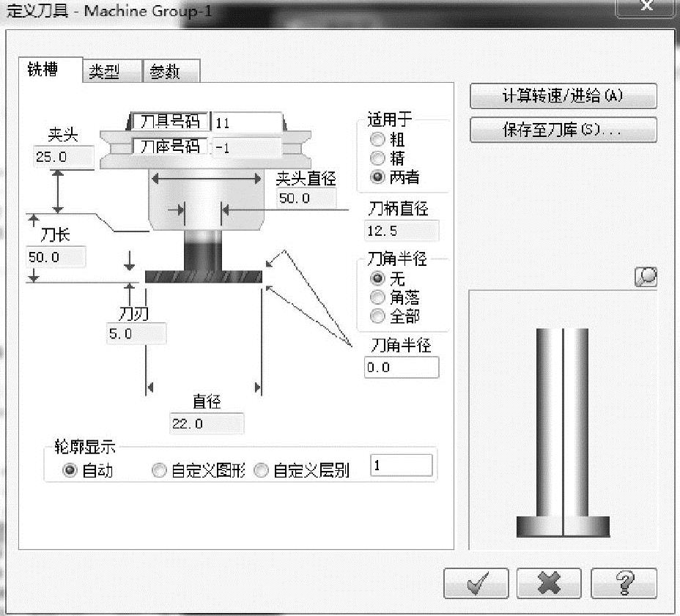Click the tool preview image
Screen dimensions: 680x616
pyautogui.click(x=563, y=420)
